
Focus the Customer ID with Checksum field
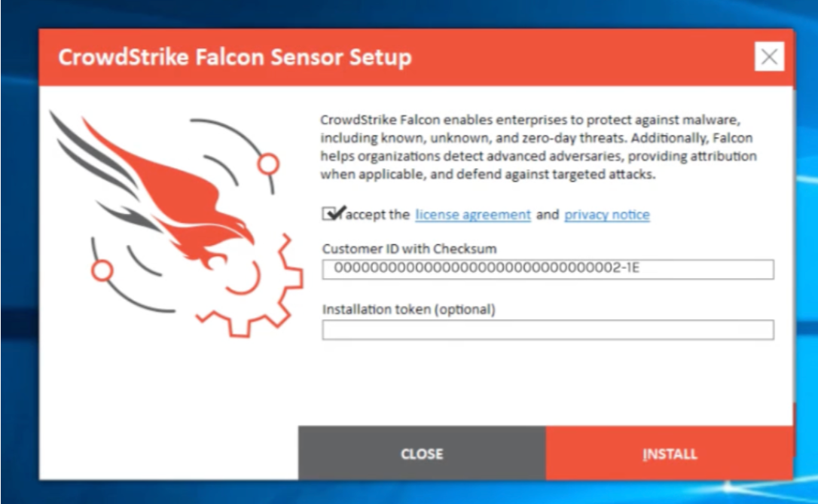click(x=548, y=267)
